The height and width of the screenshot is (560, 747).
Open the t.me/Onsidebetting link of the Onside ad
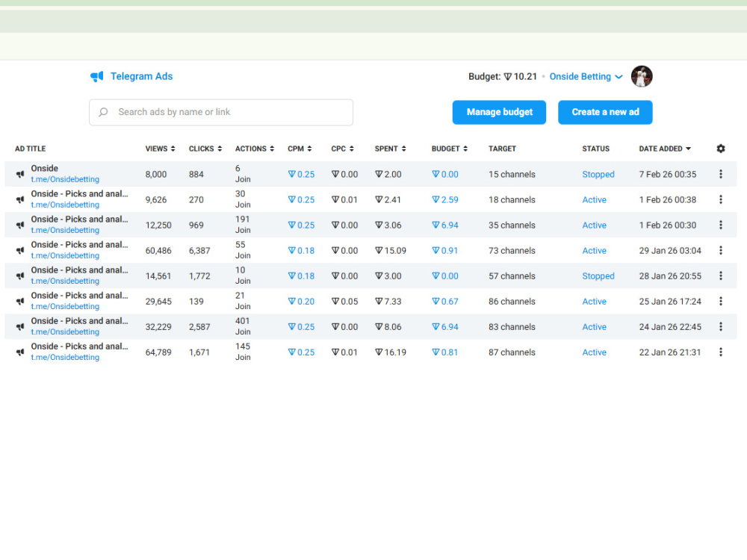click(65, 179)
